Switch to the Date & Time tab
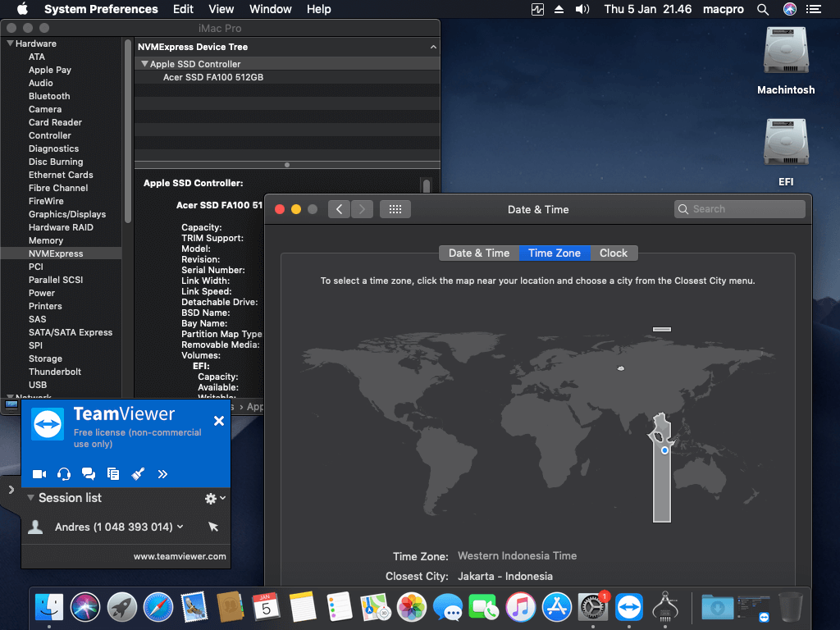This screenshot has width=840, height=630. (479, 253)
